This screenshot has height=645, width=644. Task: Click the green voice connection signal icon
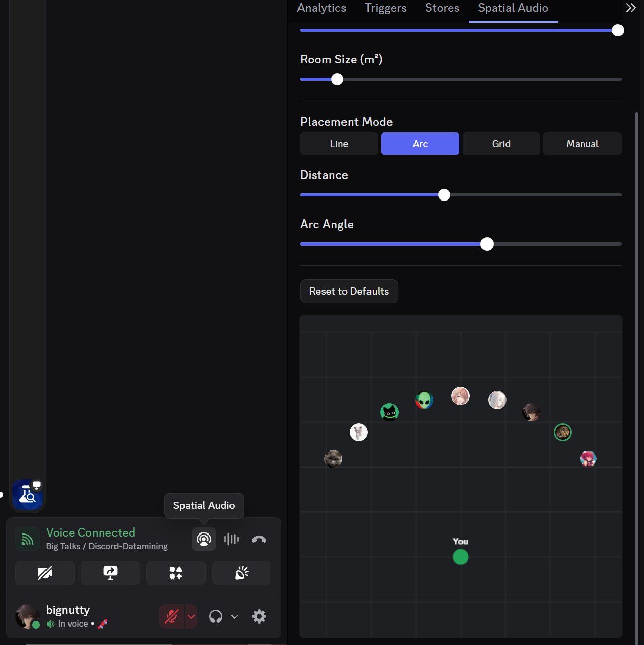(x=28, y=539)
